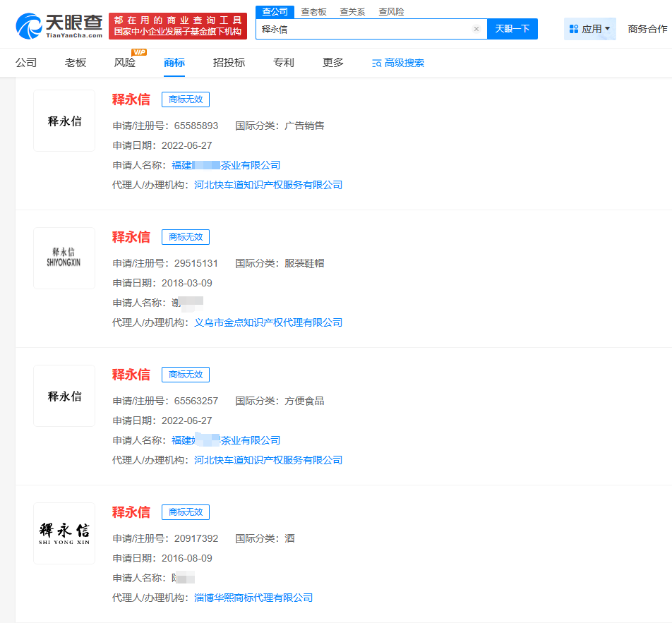Switch to the 公司 results tab
Image resolution: width=672 pixels, height=623 pixels.
[x=26, y=63]
